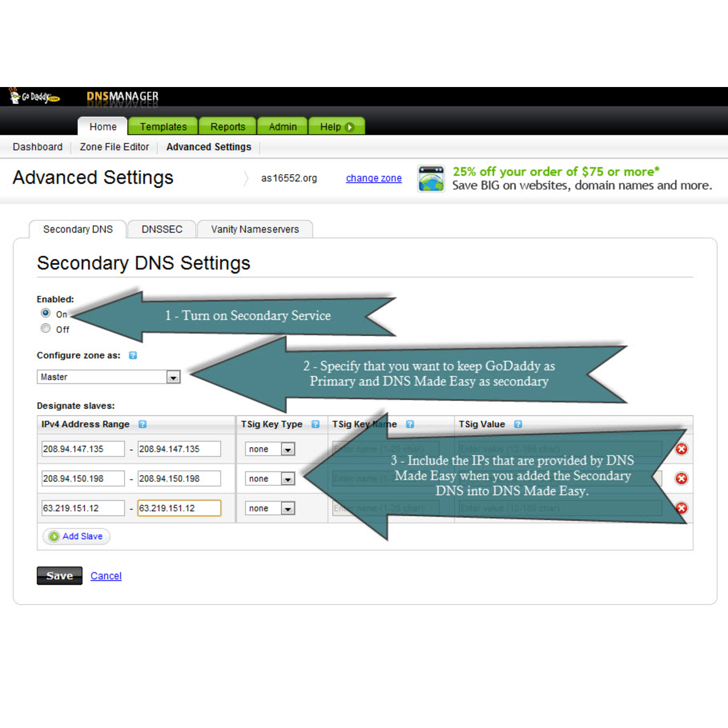Image resolution: width=728 pixels, height=728 pixels.
Task: Click the globe promotion banner icon
Action: (431, 179)
